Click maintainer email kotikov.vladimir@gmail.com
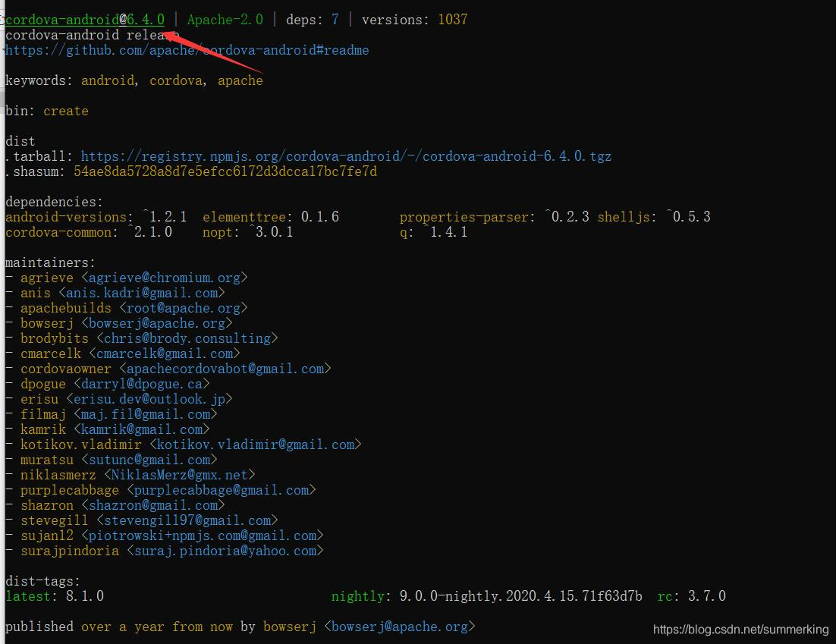 (256, 445)
